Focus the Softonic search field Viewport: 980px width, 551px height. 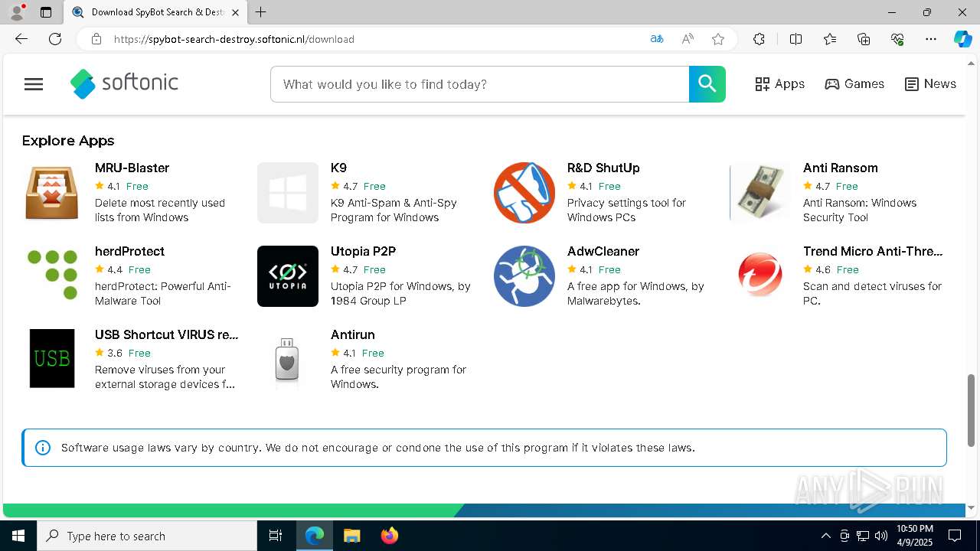(x=479, y=84)
